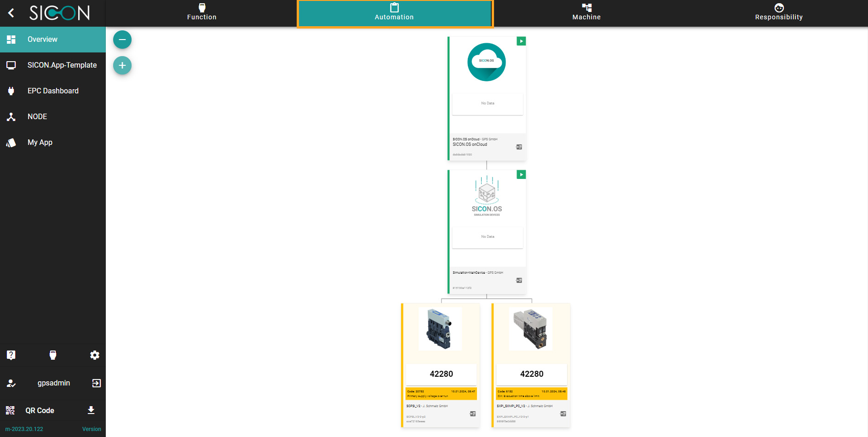Zoom out using the minus button
The image size is (868, 437).
(x=122, y=40)
